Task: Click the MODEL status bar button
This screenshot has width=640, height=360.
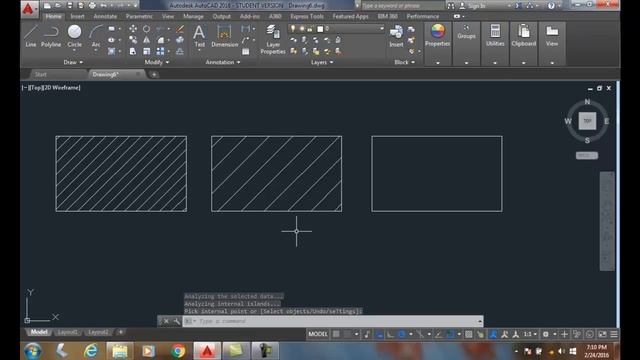Action: point(318,334)
